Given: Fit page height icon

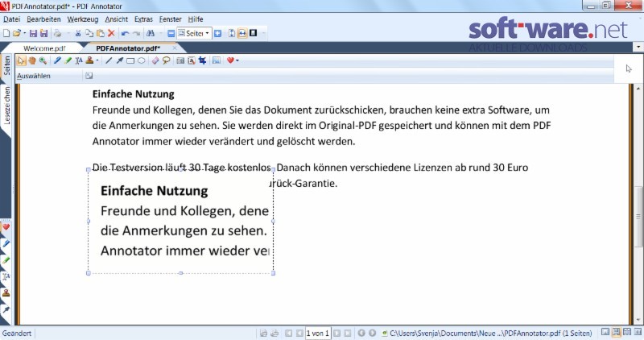Looking at the screenshot, I should 232,33.
